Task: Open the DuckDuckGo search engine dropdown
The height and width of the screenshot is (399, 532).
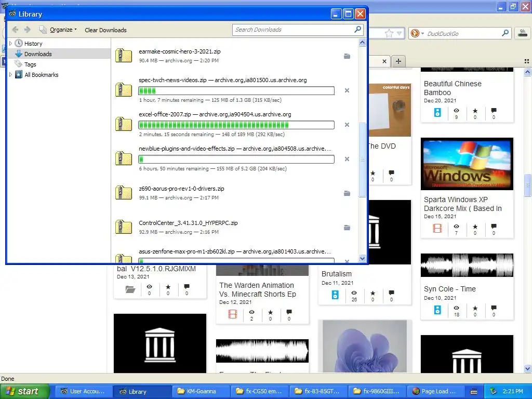Action: [x=417, y=33]
